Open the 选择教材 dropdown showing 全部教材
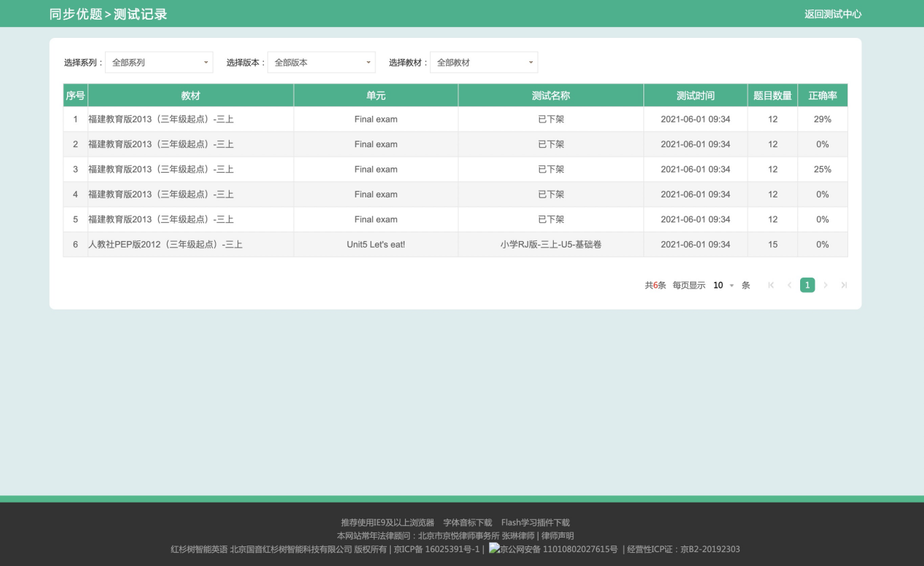Image resolution: width=924 pixels, height=566 pixels. pyautogui.click(x=484, y=63)
